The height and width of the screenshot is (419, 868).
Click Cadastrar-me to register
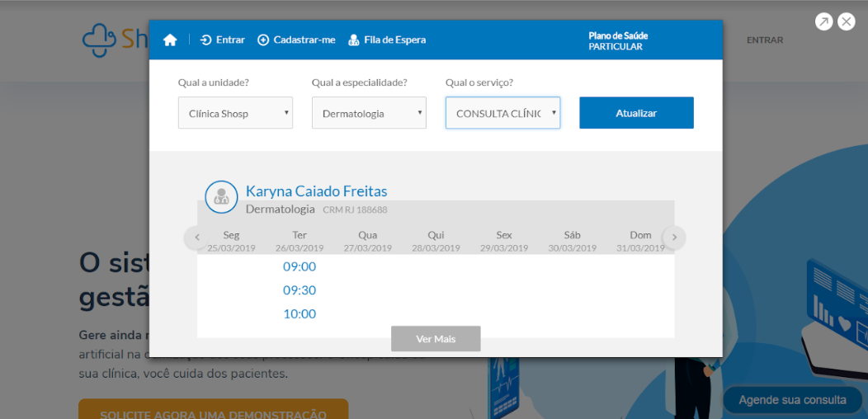pyautogui.click(x=297, y=40)
